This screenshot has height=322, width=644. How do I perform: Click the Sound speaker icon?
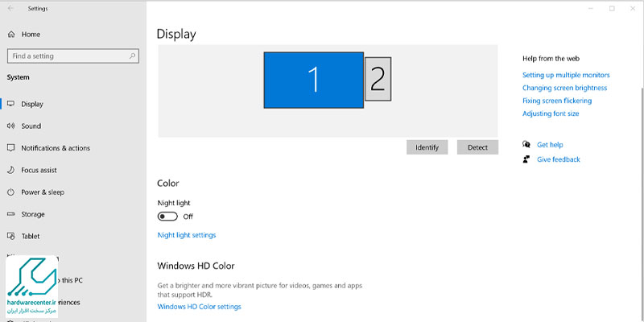point(11,126)
